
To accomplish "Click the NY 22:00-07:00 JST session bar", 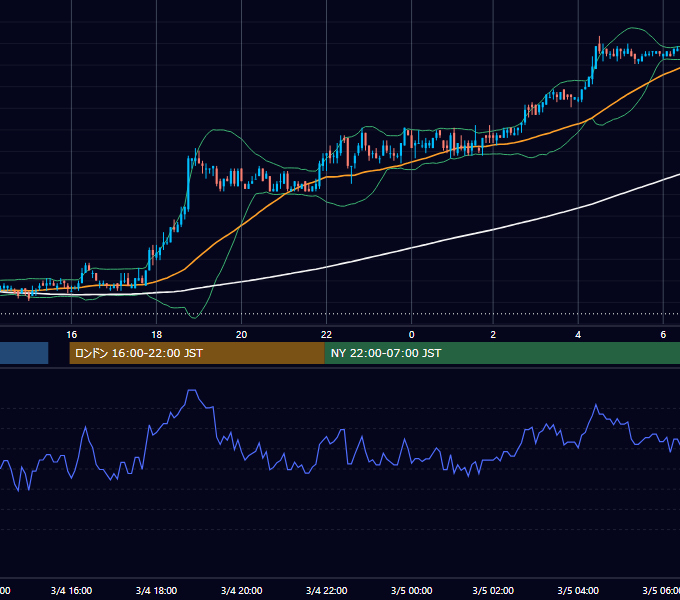I will point(502,353).
